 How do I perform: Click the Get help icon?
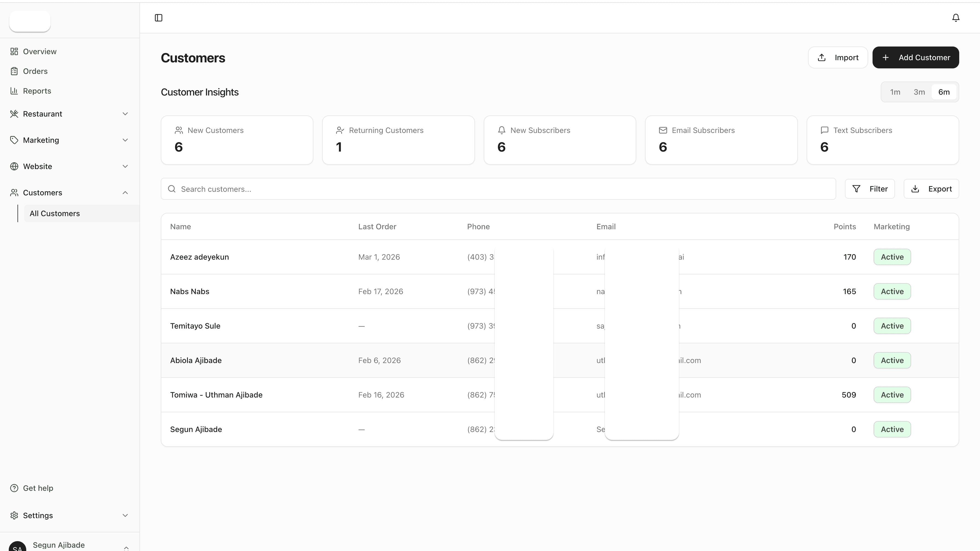point(14,488)
